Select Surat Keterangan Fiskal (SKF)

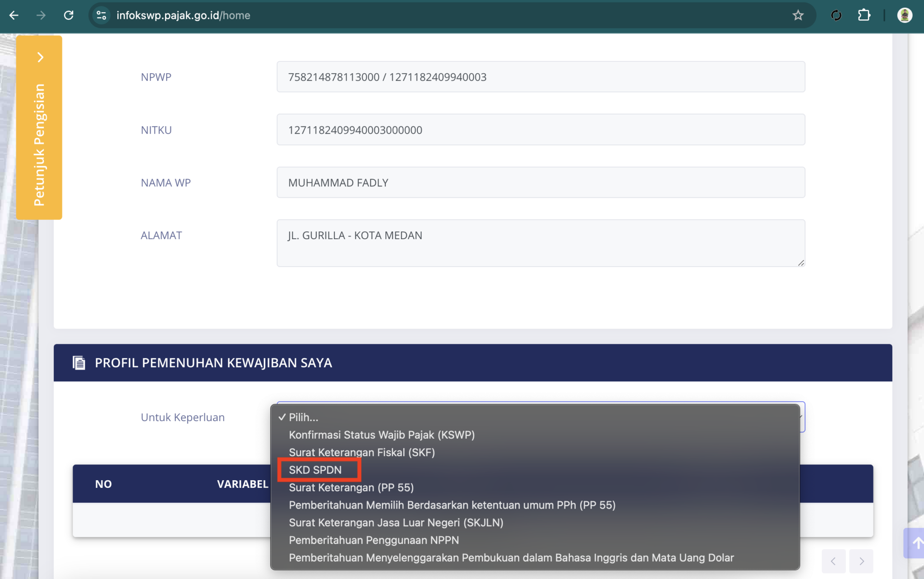tap(361, 452)
